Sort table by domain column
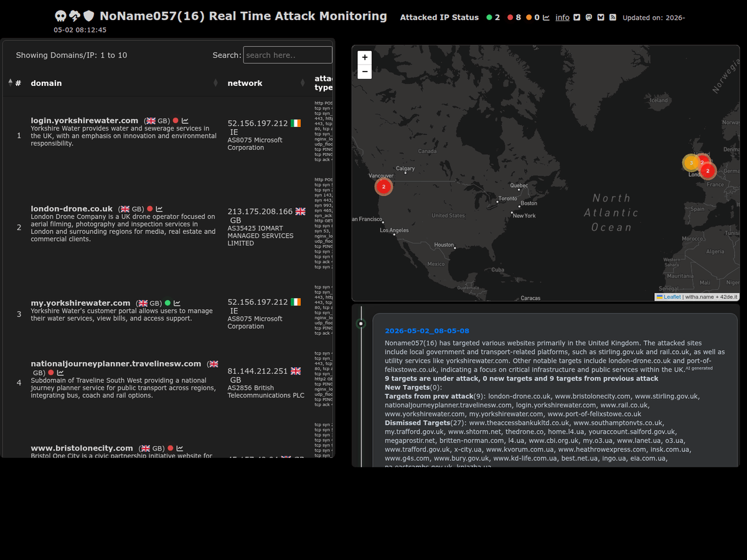The height and width of the screenshot is (560, 747). pos(125,83)
